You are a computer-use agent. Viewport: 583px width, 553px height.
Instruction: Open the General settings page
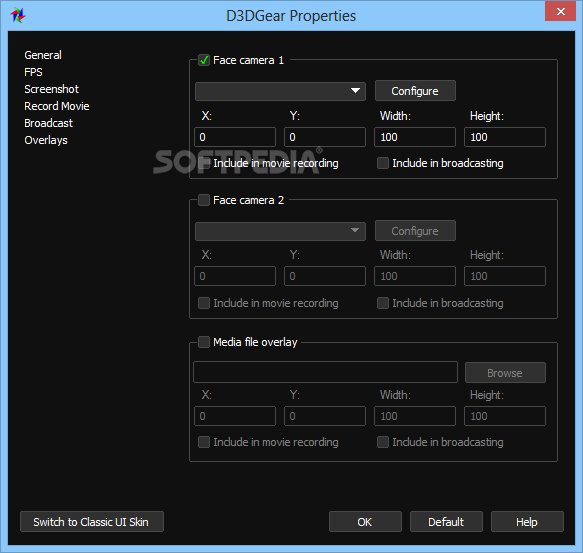pyautogui.click(x=43, y=55)
